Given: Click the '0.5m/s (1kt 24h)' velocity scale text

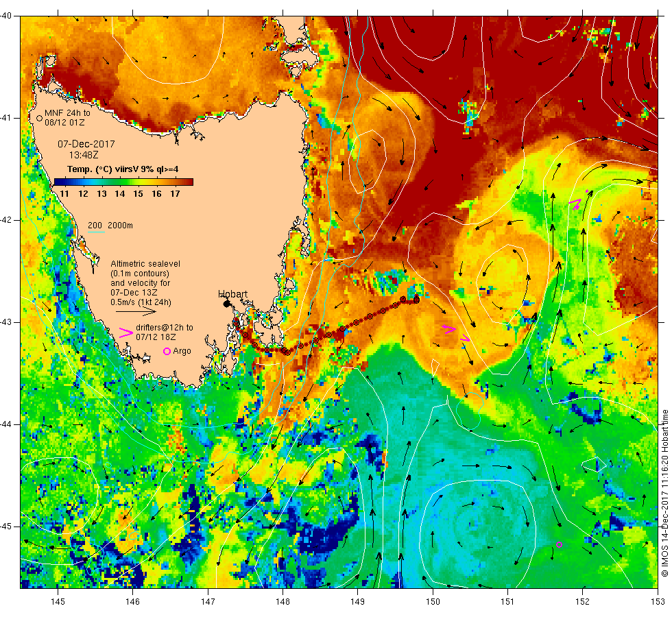Looking at the screenshot, I should pos(141,302).
